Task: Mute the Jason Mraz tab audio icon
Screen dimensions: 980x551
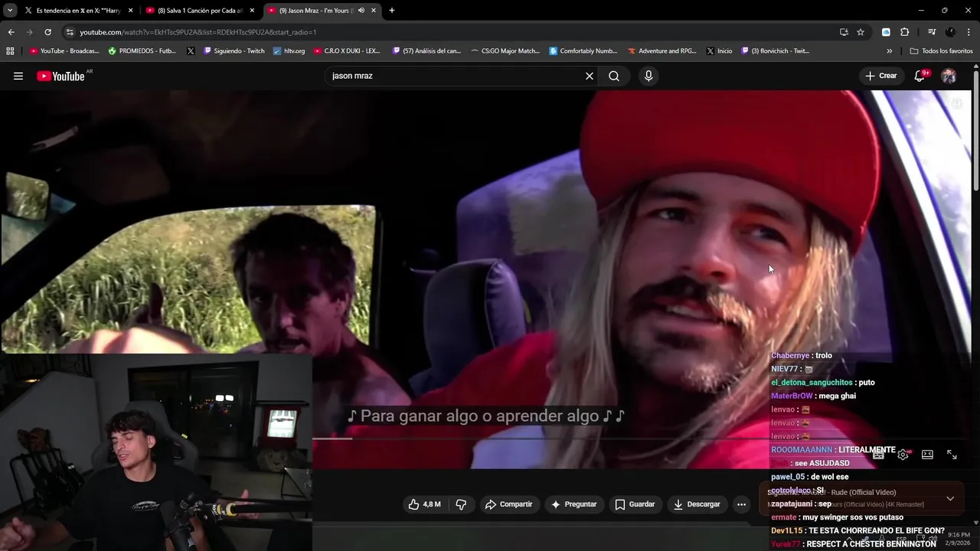Action: pos(361,11)
